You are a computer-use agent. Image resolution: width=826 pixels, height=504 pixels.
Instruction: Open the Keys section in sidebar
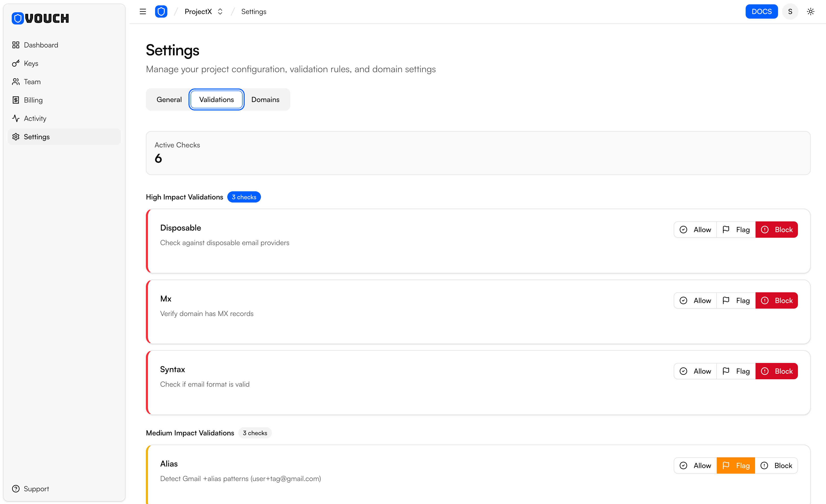(31, 63)
